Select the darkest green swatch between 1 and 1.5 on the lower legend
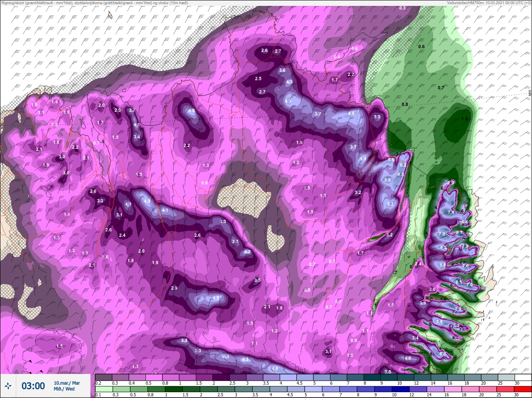The height and width of the screenshot is (398, 532). (173, 389)
